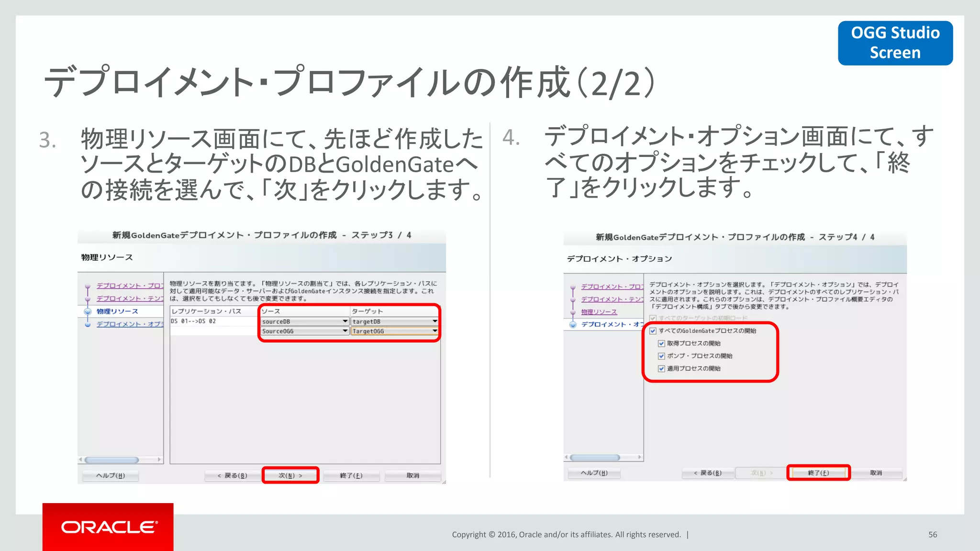This screenshot has height=551, width=980.
Task: Click ヘルプ(H) button in step 4 wizard
Action: [594, 473]
